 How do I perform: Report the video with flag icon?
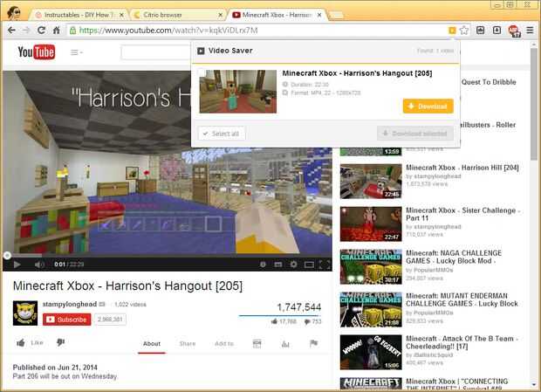pyautogui.click(x=313, y=343)
